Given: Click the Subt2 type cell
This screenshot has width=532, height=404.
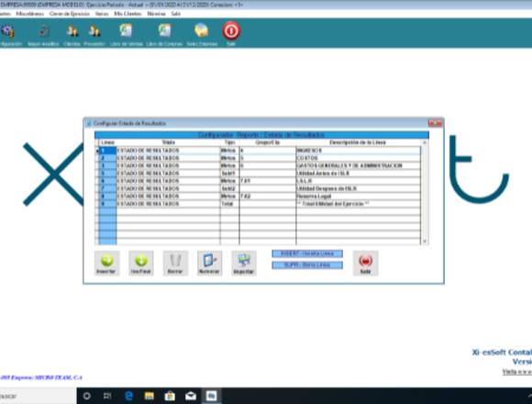Looking at the screenshot, I should (229, 188).
